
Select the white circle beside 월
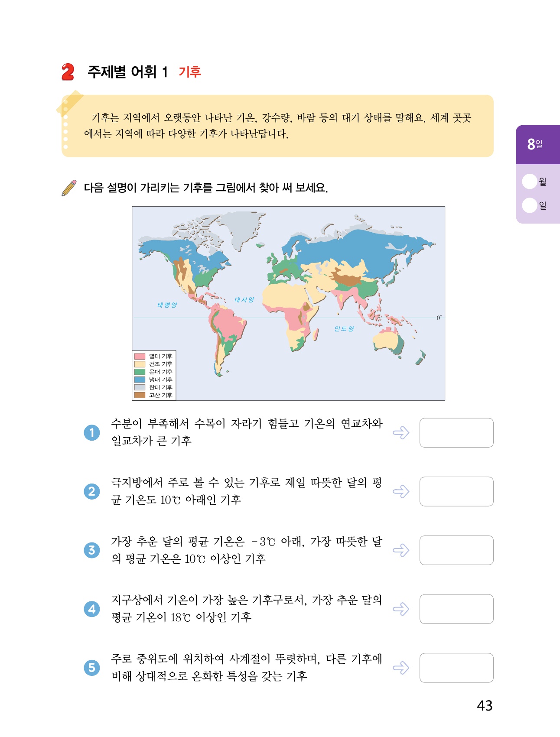click(530, 182)
